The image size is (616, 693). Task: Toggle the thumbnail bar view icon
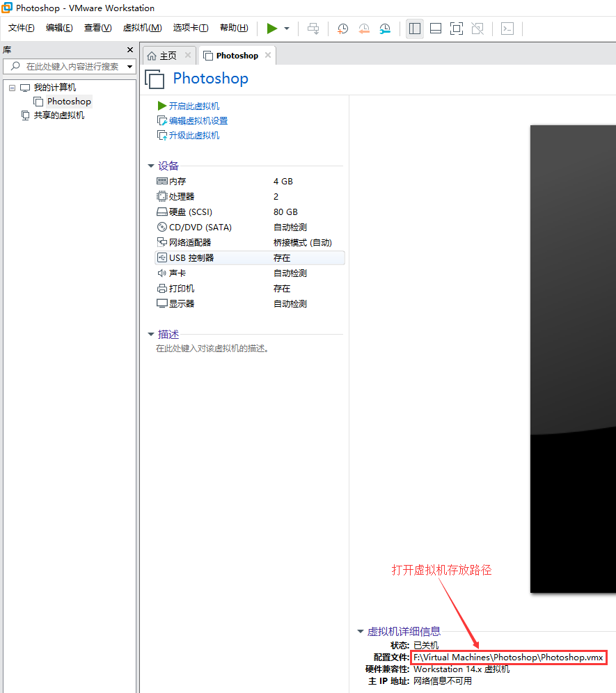(x=436, y=29)
